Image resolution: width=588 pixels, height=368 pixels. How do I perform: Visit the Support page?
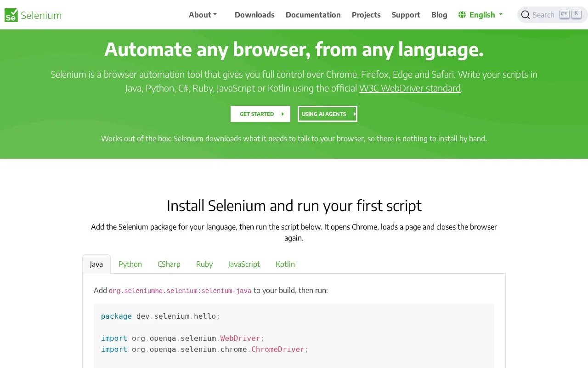pyautogui.click(x=406, y=15)
